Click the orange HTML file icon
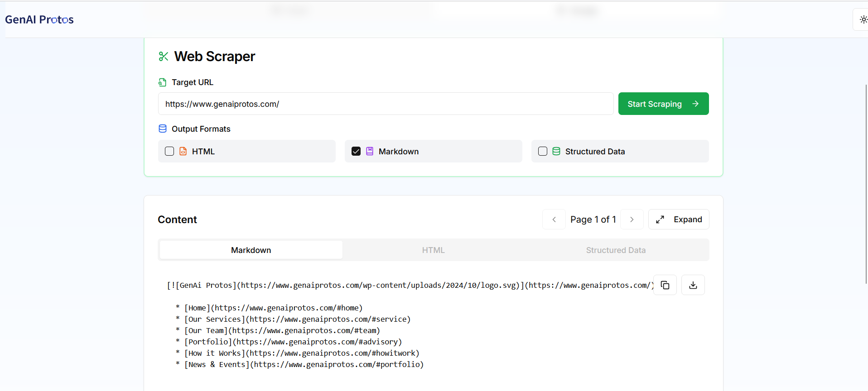This screenshot has width=868, height=391. tap(183, 151)
